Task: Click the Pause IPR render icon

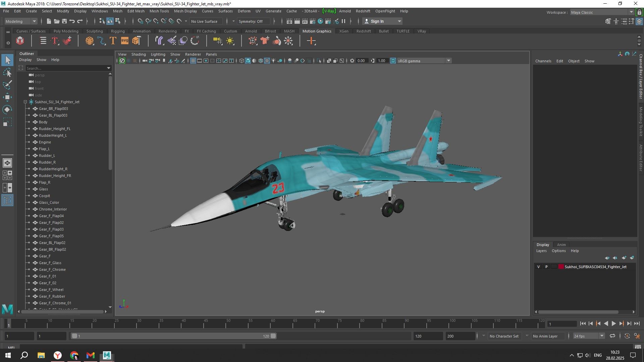Action: [343, 21]
